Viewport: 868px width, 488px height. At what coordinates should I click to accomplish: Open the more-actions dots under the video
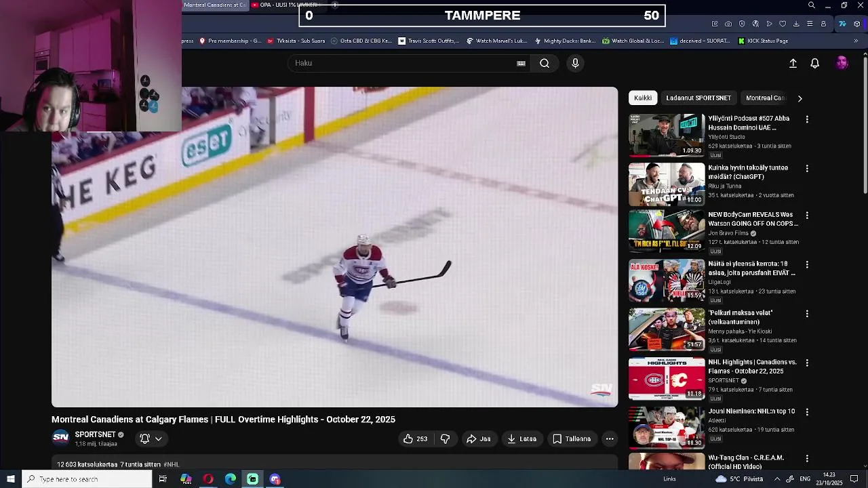(x=610, y=439)
